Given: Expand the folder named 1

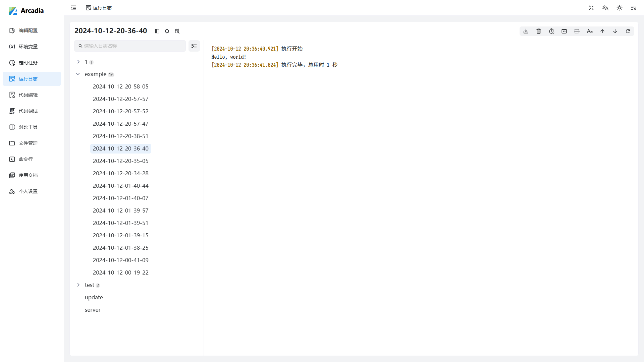Looking at the screenshot, I should (78, 62).
